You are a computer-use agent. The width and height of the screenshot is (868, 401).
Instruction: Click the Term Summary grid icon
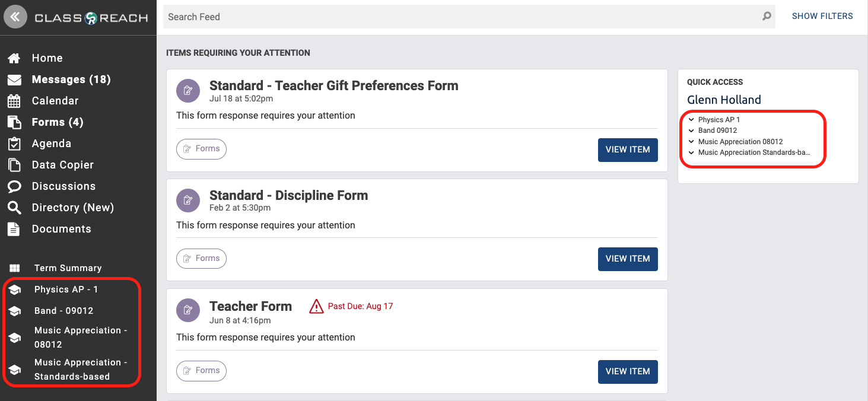14,268
